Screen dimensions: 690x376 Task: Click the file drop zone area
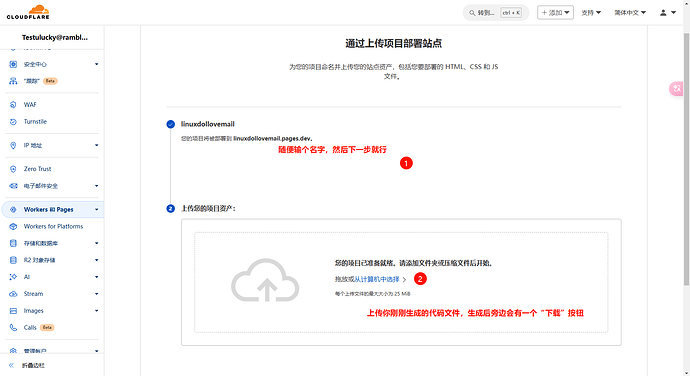pos(401,282)
